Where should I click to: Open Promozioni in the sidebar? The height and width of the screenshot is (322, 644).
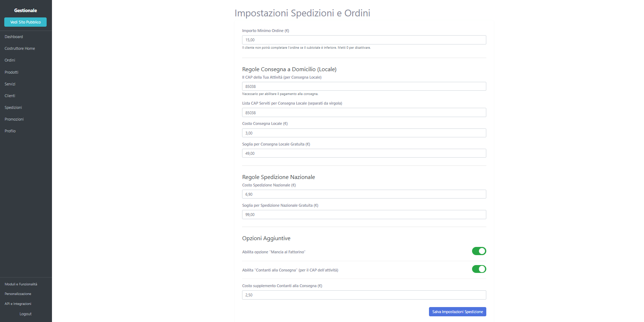pyautogui.click(x=14, y=119)
